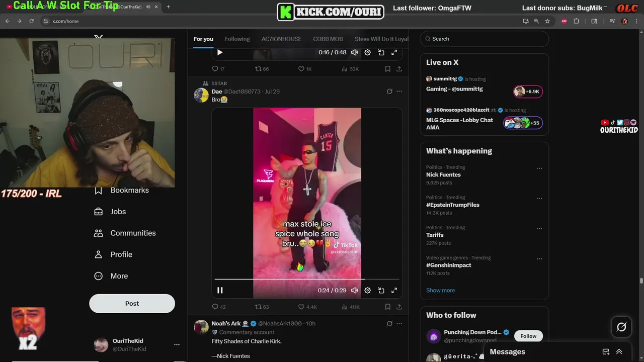
Task: Expand the Messages drawer
Action: tap(619, 352)
